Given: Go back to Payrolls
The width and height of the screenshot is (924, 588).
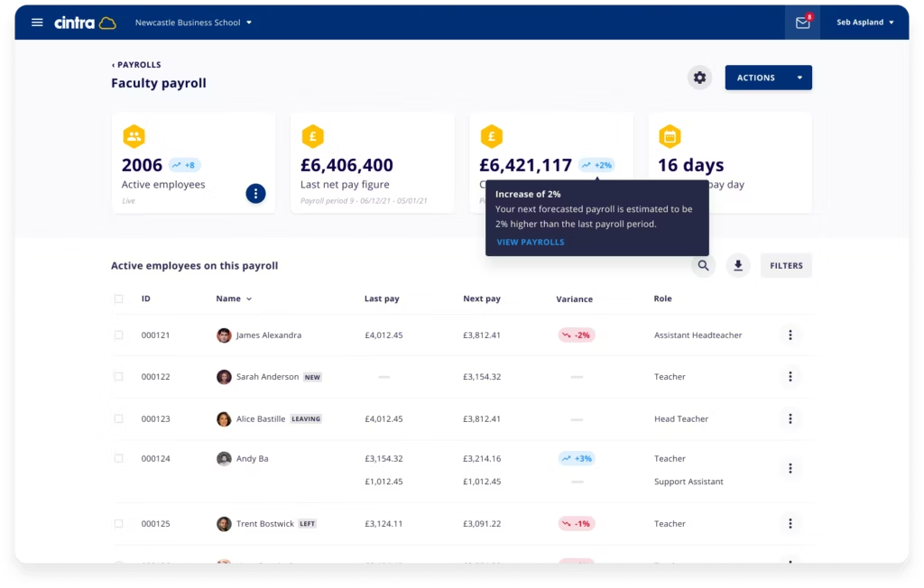Looking at the screenshot, I should tap(136, 65).
